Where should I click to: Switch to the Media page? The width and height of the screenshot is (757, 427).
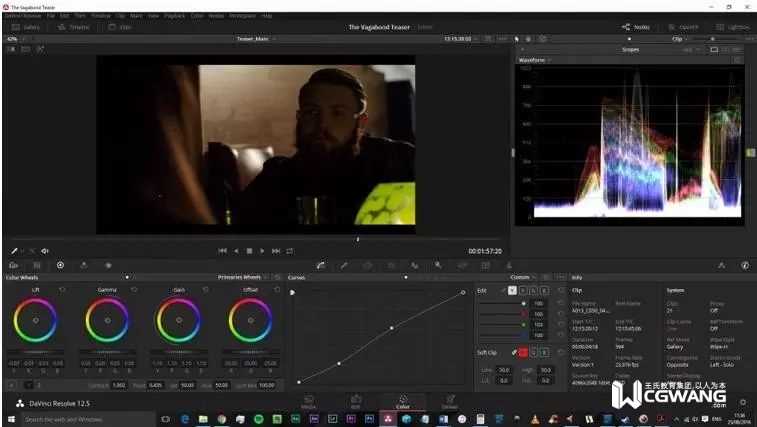(x=308, y=402)
